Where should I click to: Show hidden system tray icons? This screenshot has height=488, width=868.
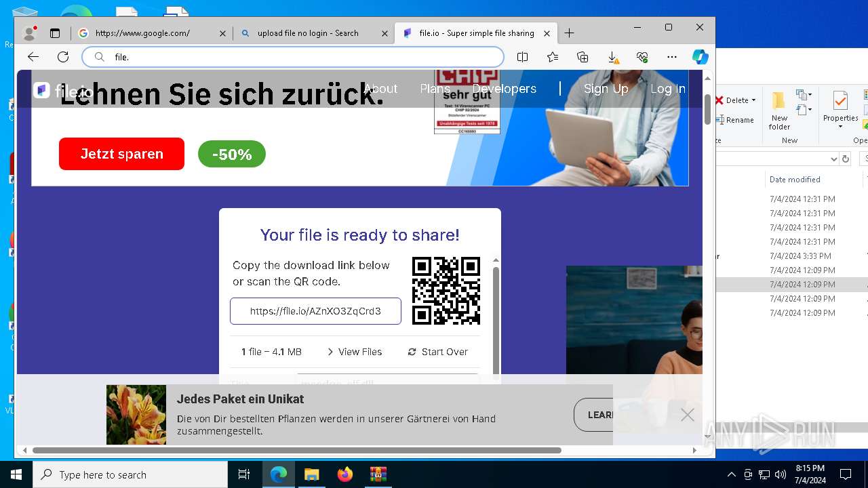[x=731, y=474]
